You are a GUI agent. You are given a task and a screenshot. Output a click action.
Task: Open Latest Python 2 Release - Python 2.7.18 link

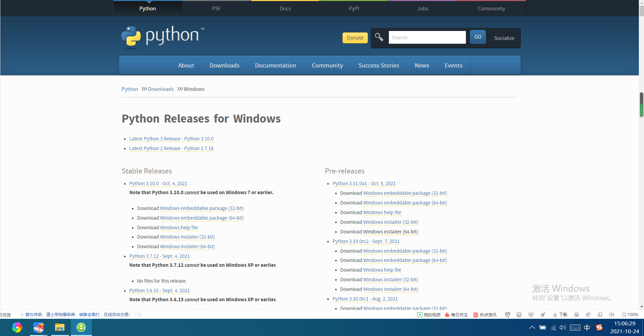(171, 148)
